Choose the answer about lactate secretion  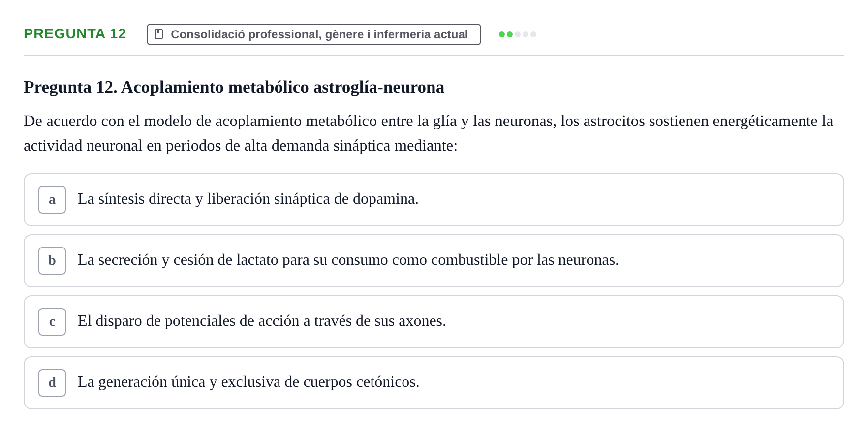pyautogui.click(x=434, y=261)
